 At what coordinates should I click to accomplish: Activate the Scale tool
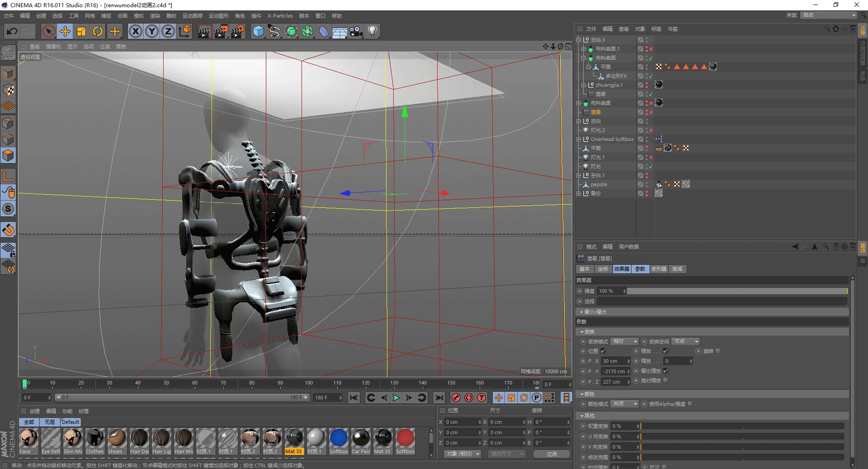click(81, 31)
